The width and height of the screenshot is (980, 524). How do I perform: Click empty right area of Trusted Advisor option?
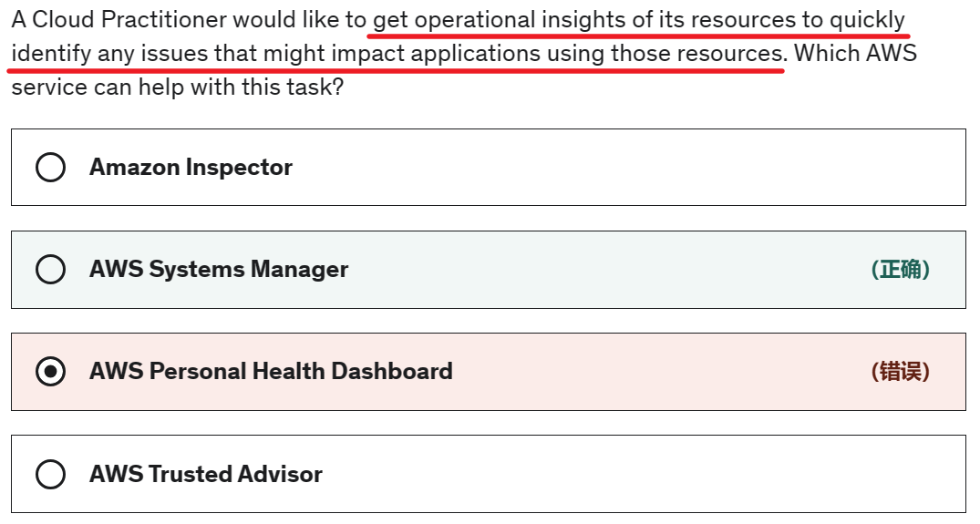684,475
